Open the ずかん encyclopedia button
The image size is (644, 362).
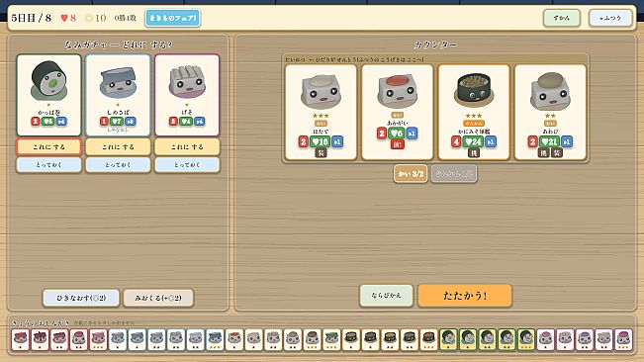coord(562,18)
